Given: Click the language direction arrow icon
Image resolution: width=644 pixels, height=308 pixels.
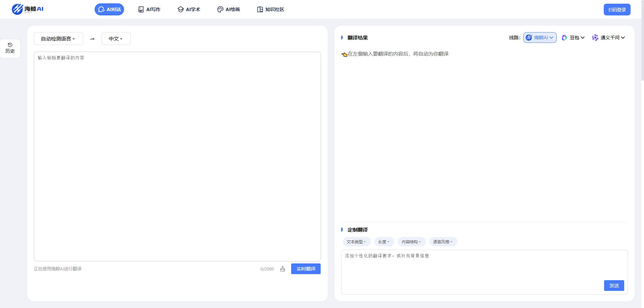Looking at the screenshot, I should click(x=92, y=39).
